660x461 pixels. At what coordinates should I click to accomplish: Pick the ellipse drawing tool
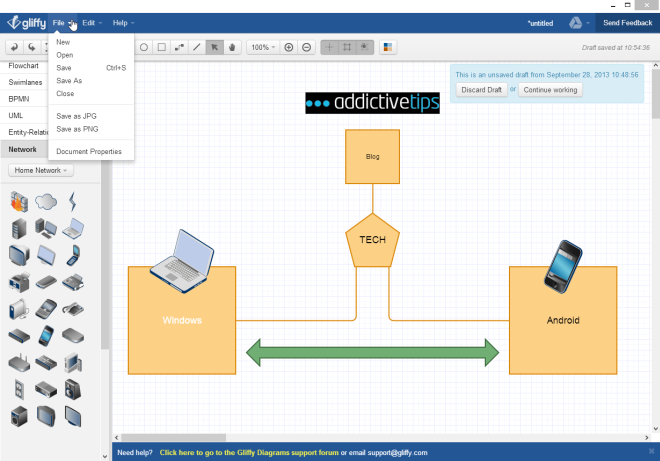click(x=144, y=47)
